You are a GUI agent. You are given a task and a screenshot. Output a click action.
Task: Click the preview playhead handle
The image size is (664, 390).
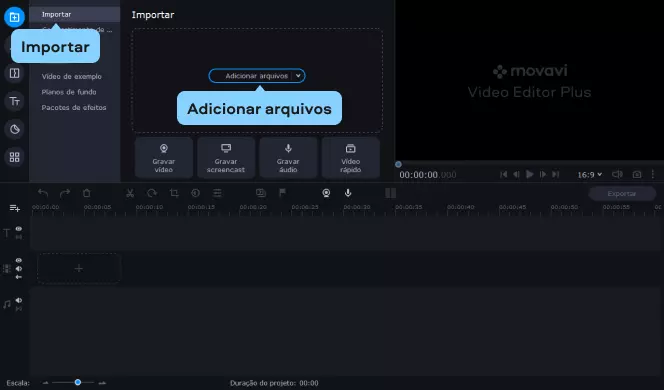coord(398,164)
